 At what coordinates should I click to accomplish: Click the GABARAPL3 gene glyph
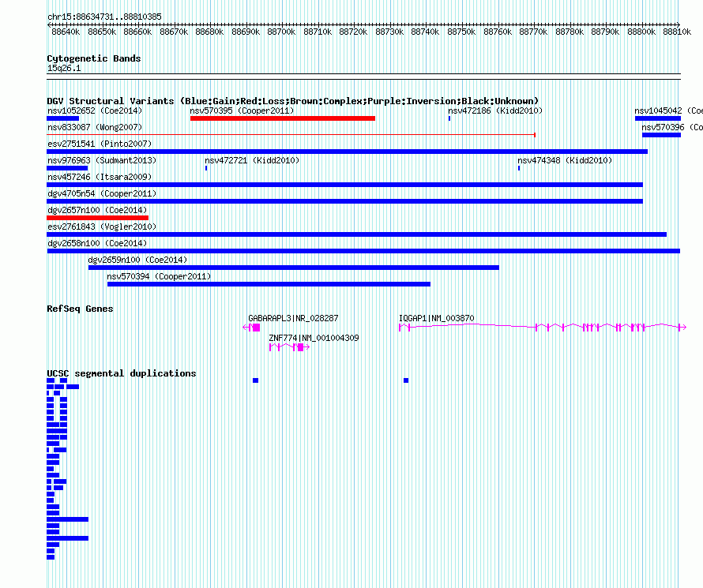coord(251,328)
